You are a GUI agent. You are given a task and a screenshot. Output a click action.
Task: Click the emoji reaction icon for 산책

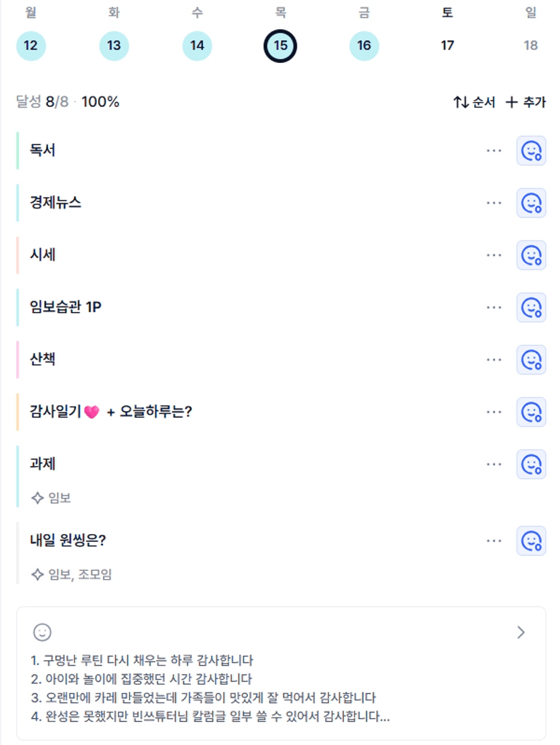point(531,360)
